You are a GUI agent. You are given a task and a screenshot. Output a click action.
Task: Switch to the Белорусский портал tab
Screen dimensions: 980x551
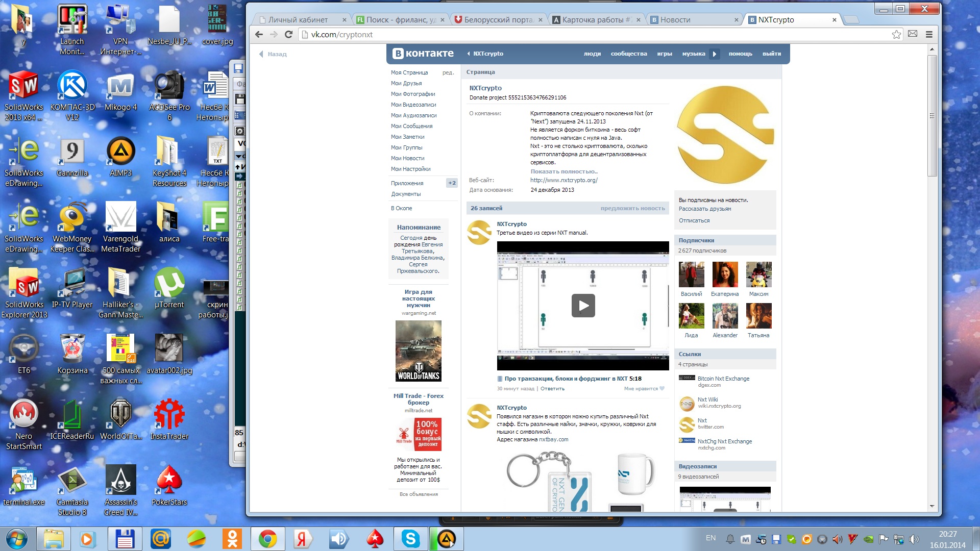click(499, 20)
